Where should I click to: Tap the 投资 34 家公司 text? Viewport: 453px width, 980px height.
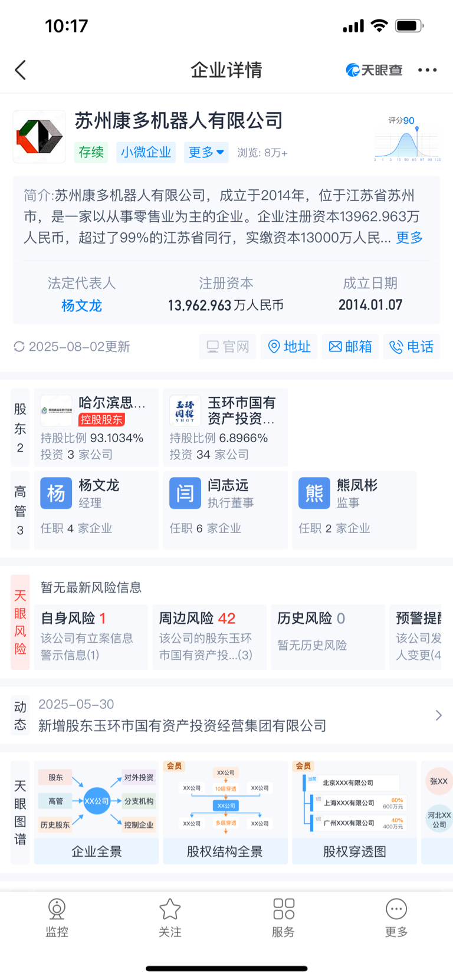click(x=209, y=455)
